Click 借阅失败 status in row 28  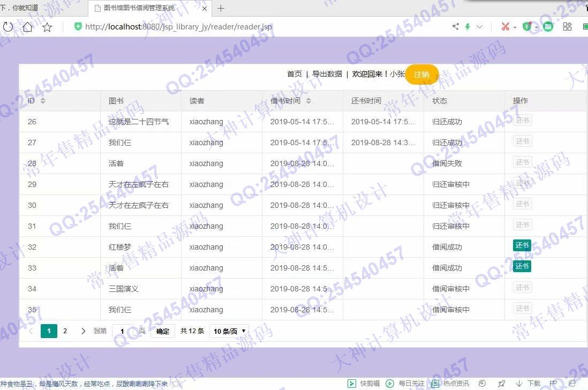click(447, 163)
